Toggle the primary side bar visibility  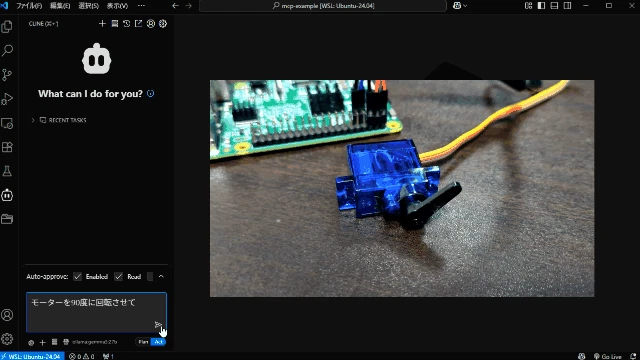pyautogui.click(x=541, y=6)
